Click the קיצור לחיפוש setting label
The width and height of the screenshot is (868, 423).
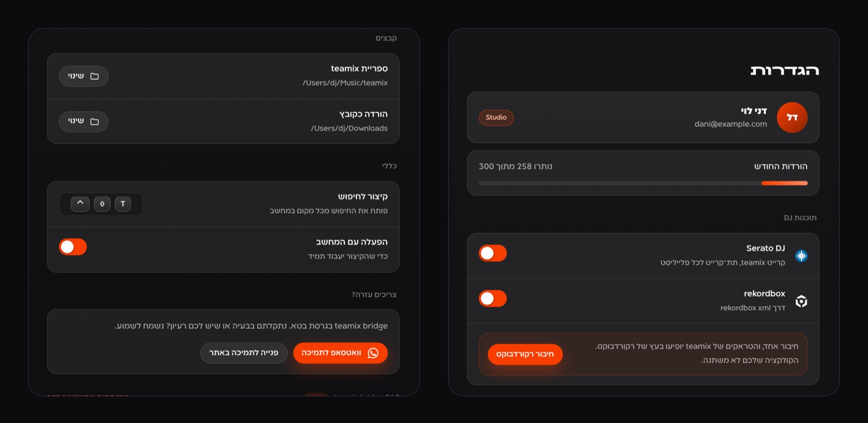click(x=362, y=196)
